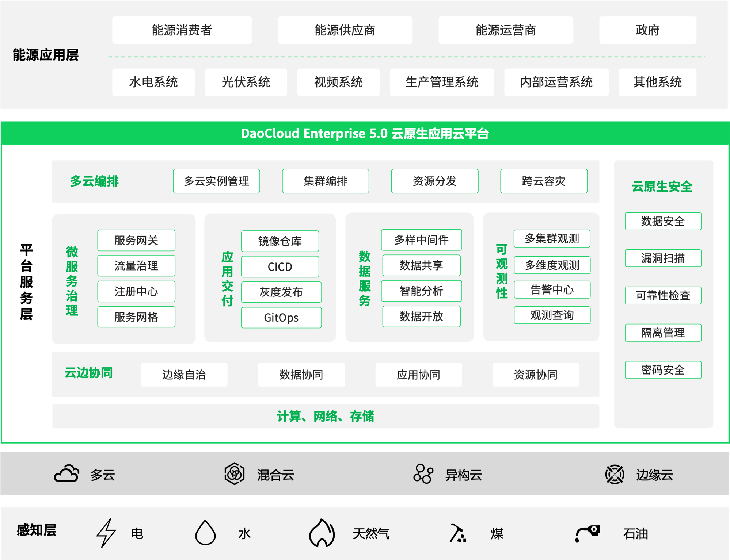
Task: Click the edge cloud icon beside 边缘云
Action: tap(615, 474)
